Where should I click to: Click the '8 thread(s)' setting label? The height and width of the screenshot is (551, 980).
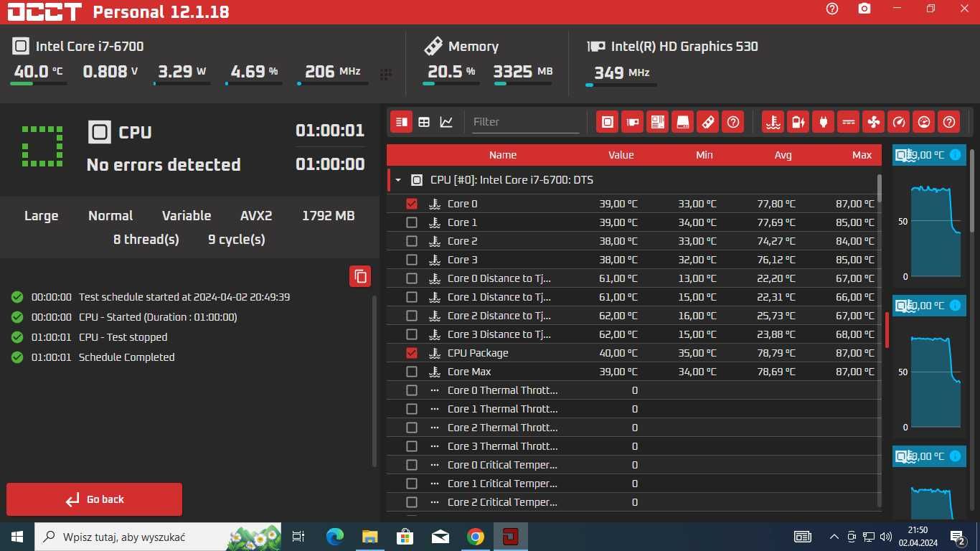point(146,240)
